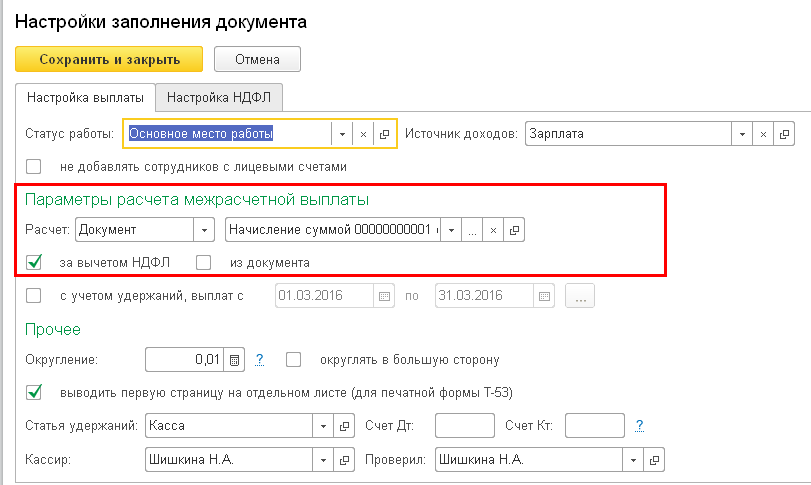The width and height of the screenshot is (811, 485).
Task: Click ellipsis button next to Начисление суммой
Action: pos(472,230)
